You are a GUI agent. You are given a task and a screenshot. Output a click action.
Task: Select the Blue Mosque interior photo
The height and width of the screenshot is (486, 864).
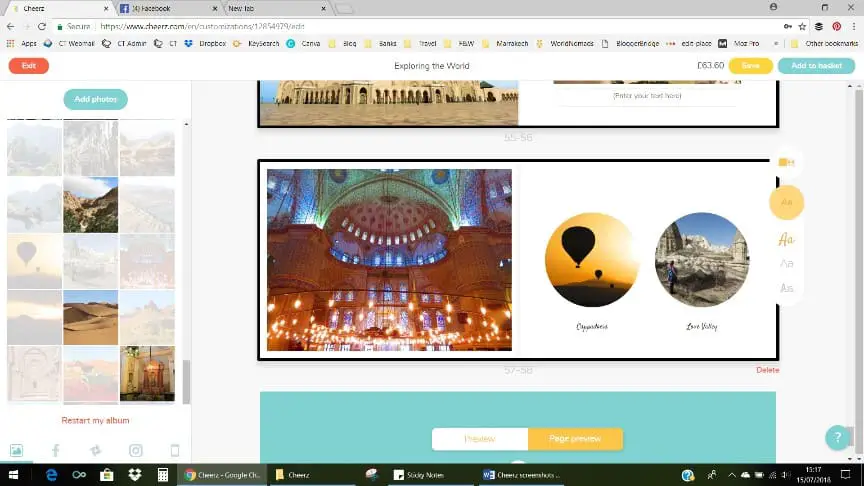pyautogui.click(x=389, y=260)
